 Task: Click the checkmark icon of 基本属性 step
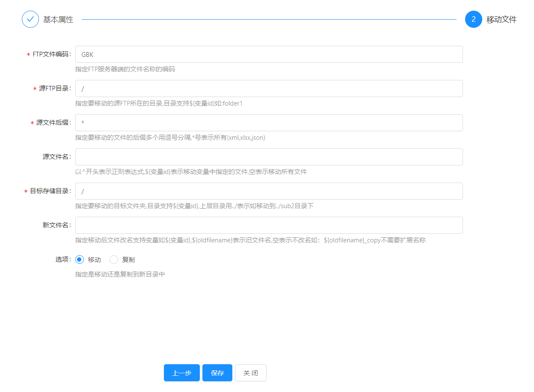(30, 19)
